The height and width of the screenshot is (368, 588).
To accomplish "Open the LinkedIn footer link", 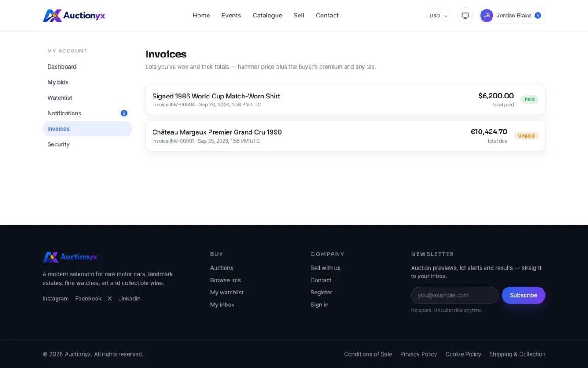I will coord(130,299).
